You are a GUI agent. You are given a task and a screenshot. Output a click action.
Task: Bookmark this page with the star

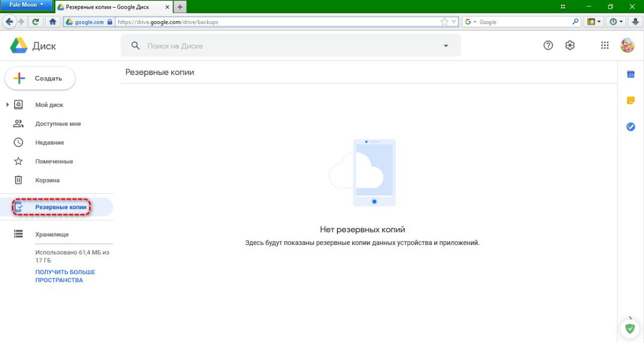(x=444, y=22)
